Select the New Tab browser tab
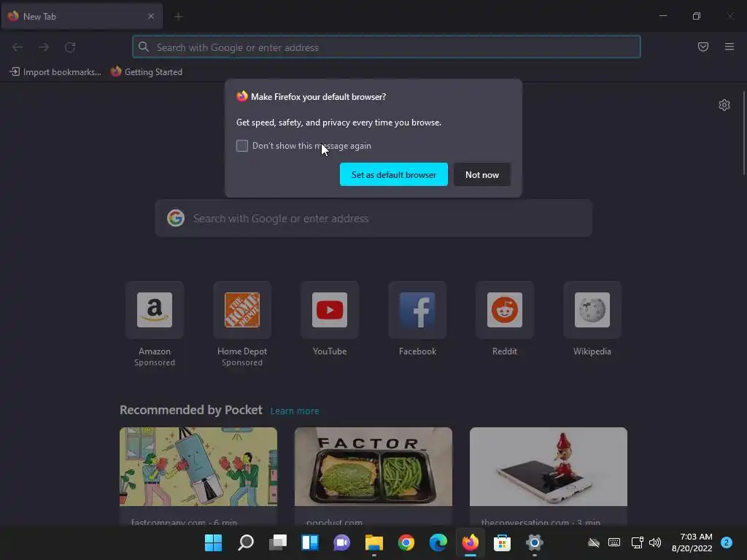Screen dimensions: 747x560 coord(82,16)
